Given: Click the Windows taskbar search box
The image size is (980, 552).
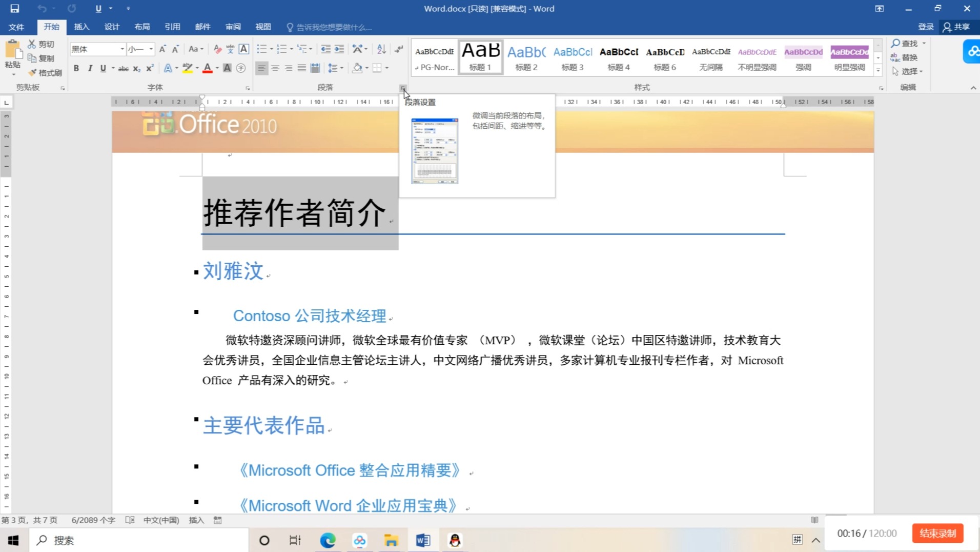Looking at the screenshot, I should coord(139,540).
